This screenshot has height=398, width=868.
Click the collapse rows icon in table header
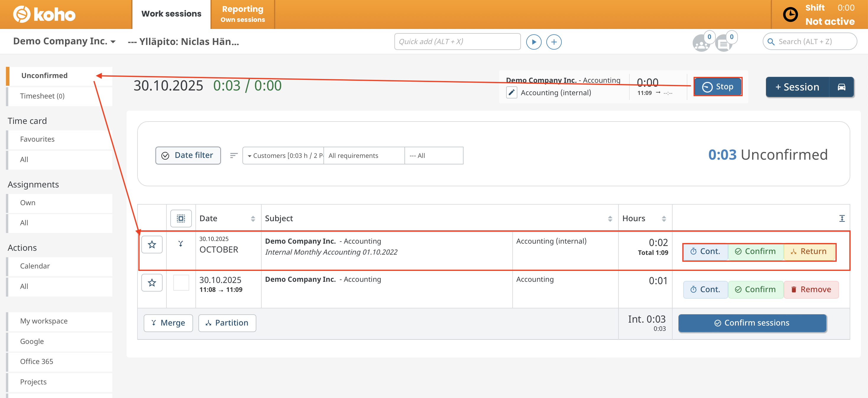click(842, 219)
